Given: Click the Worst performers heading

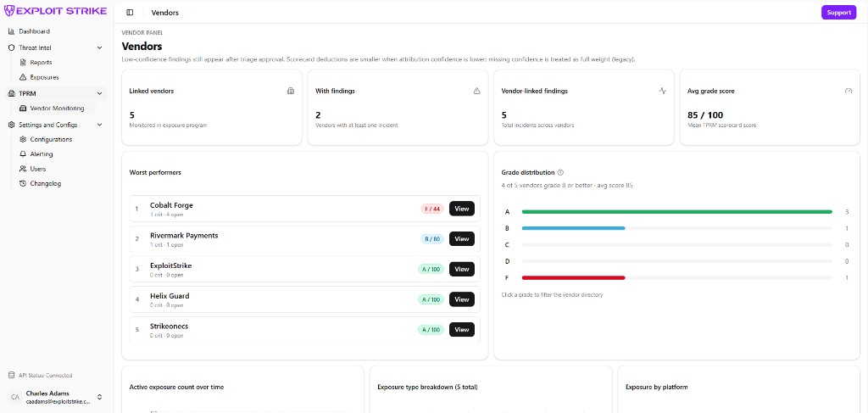Looking at the screenshot, I should (x=155, y=172).
